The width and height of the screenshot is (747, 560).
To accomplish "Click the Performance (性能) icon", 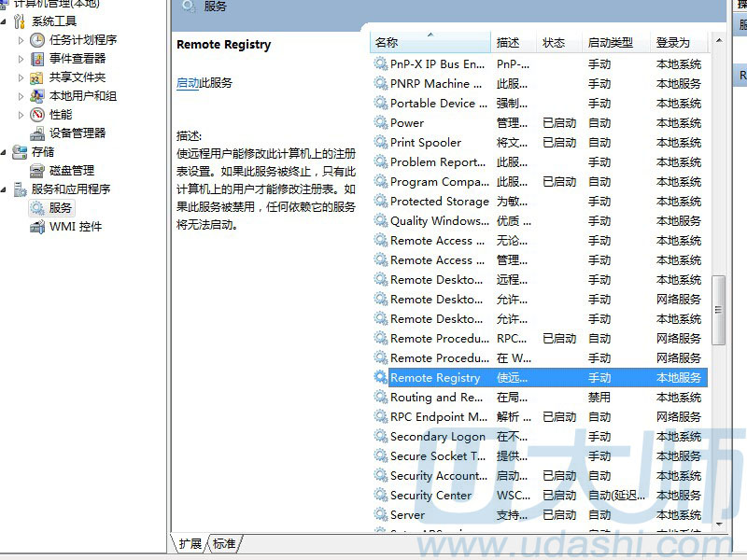I will 37,115.
